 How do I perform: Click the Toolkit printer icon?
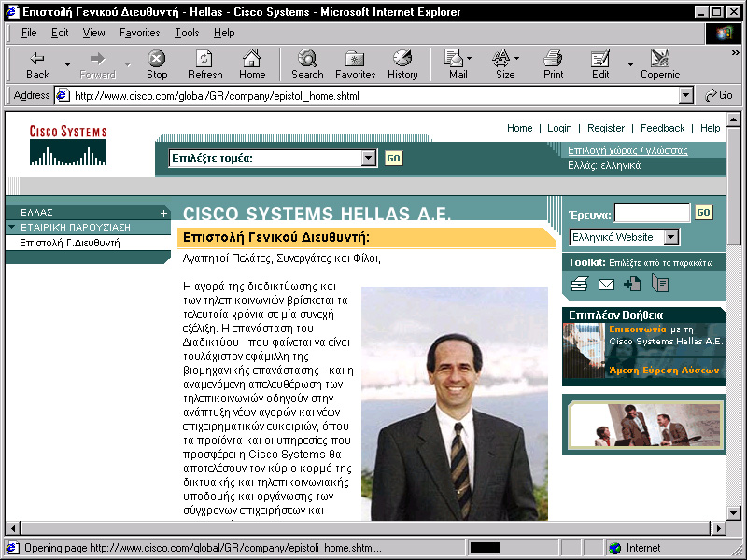pyautogui.click(x=579, y=285)
